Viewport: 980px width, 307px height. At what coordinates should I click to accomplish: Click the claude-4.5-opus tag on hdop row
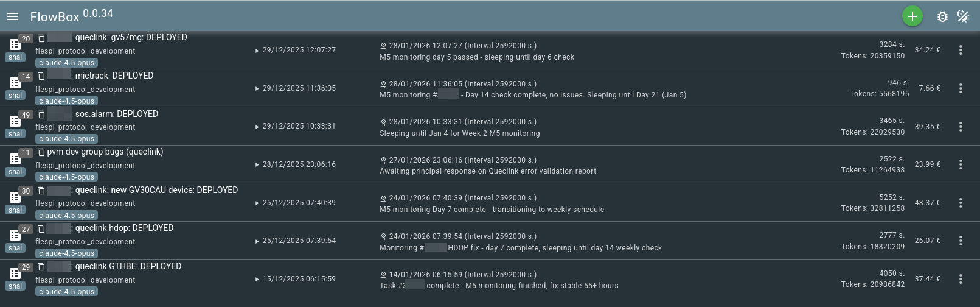click(x=66, y=253)
